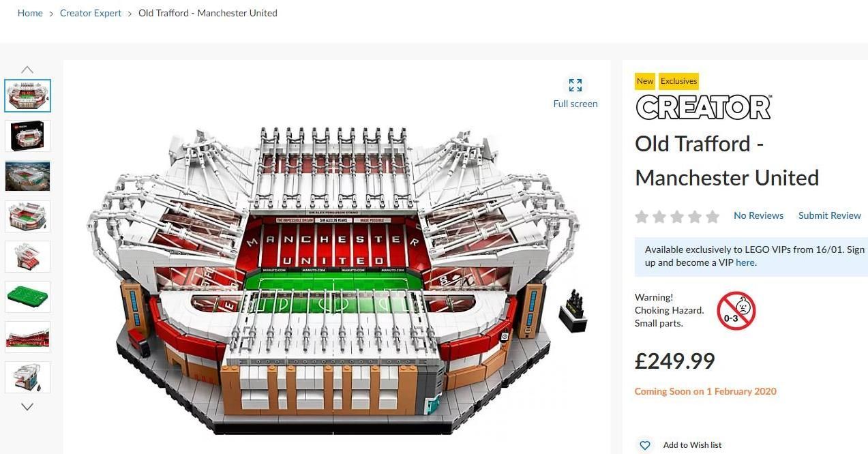Go to Home breadcrumb
Image resolution: width=868 pixels, height=454 pixels.
point(30,13)
